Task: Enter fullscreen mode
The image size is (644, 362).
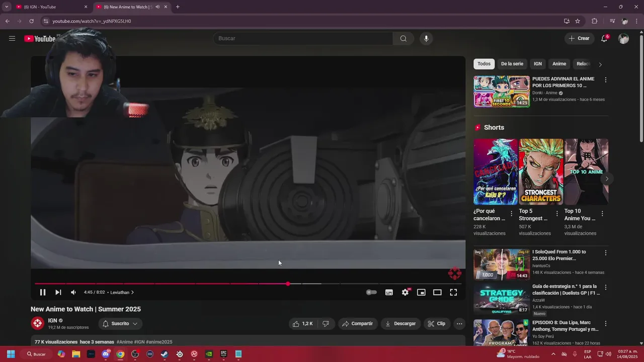Action: (453, 292)
